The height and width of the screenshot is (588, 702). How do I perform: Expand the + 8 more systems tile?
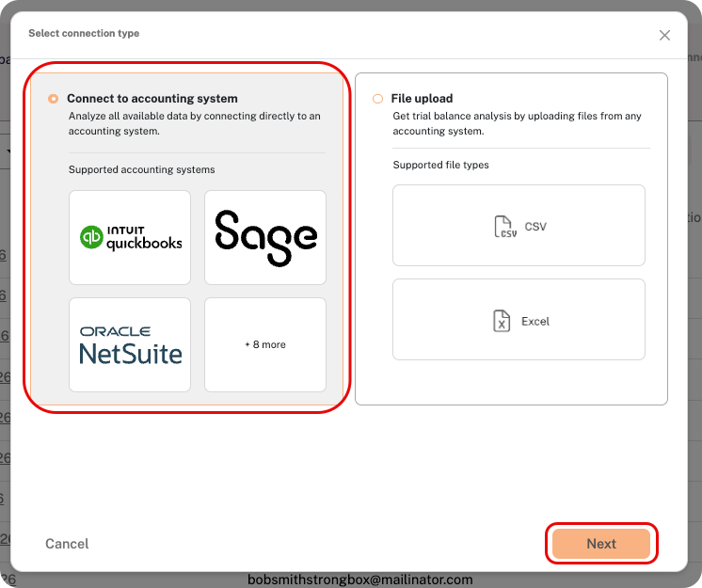265,344
